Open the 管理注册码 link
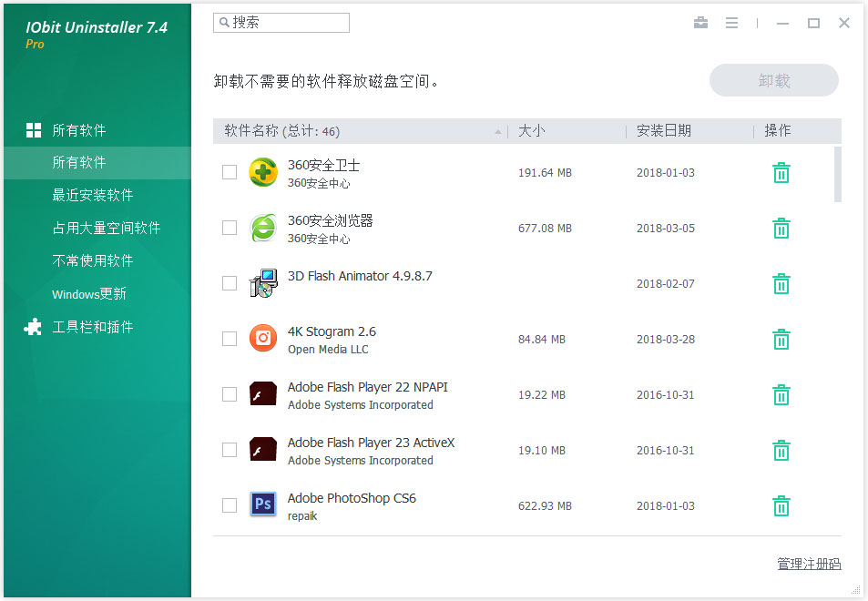The height and width of the screenshot is (601, 868). point(809,564)
